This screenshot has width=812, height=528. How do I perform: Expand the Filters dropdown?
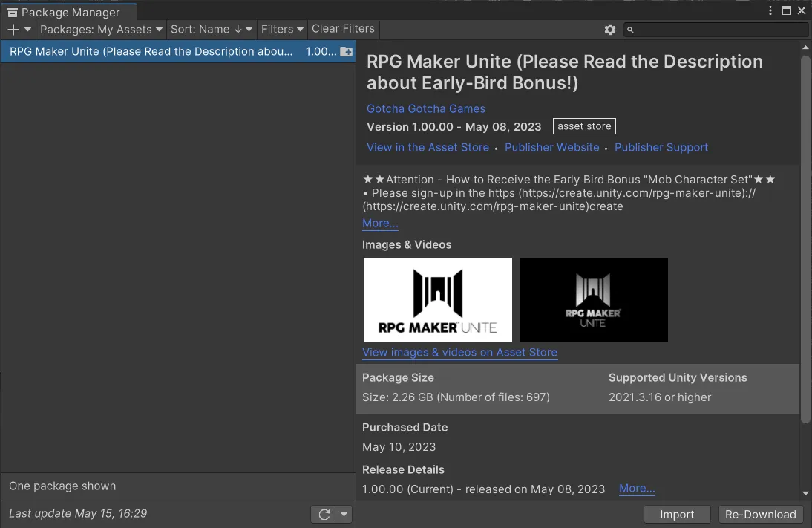coord(282,30)
